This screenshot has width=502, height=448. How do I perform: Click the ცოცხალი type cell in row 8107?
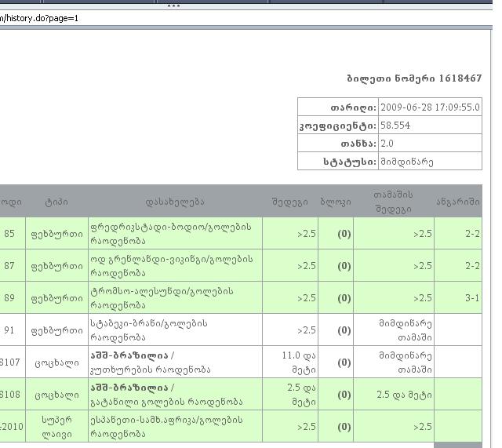[56, 362]
